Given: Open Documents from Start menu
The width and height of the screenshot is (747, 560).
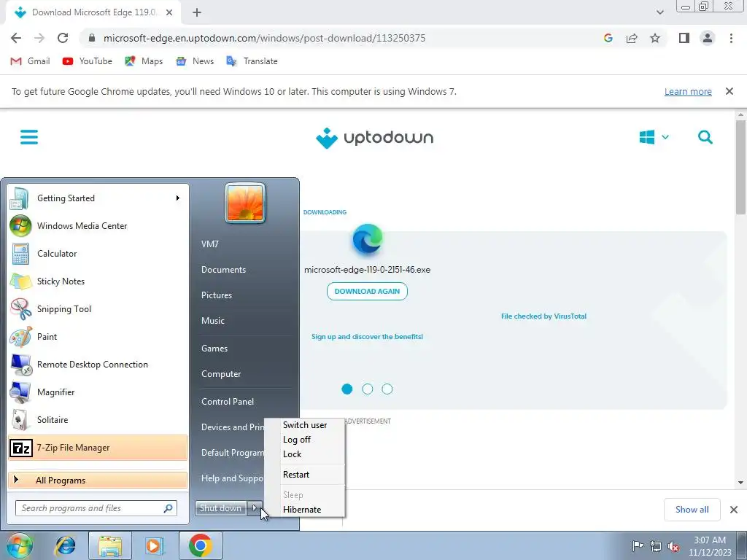Looking at the screenshot, I should tap(223, 270).
